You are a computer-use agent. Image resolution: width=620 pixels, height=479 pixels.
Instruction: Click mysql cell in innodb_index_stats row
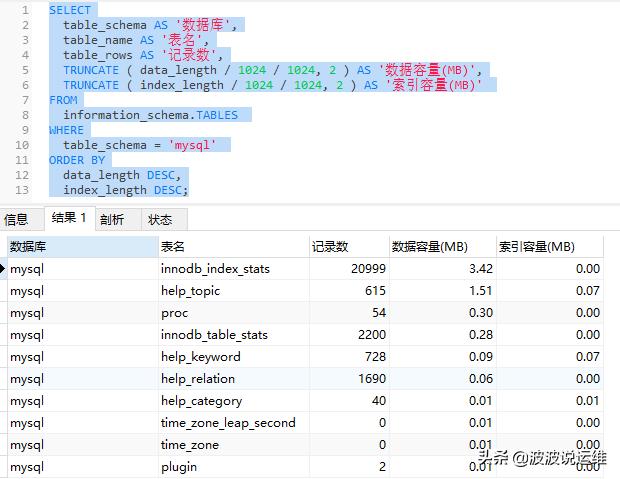coord(83,269)
